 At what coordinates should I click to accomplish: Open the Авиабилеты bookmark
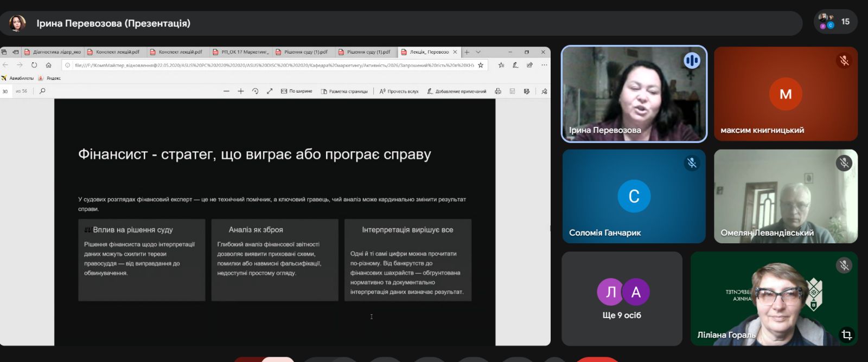pos(17,78)
